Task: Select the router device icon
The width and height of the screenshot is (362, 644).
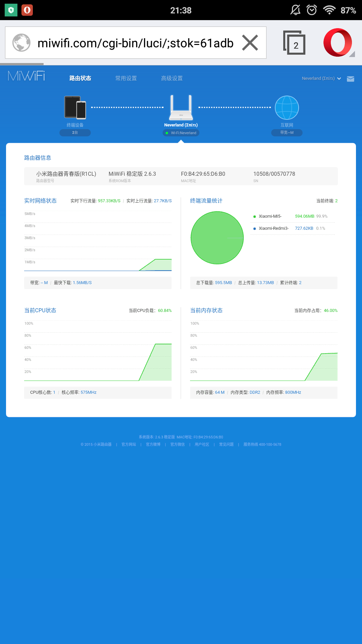Action: 181,108
